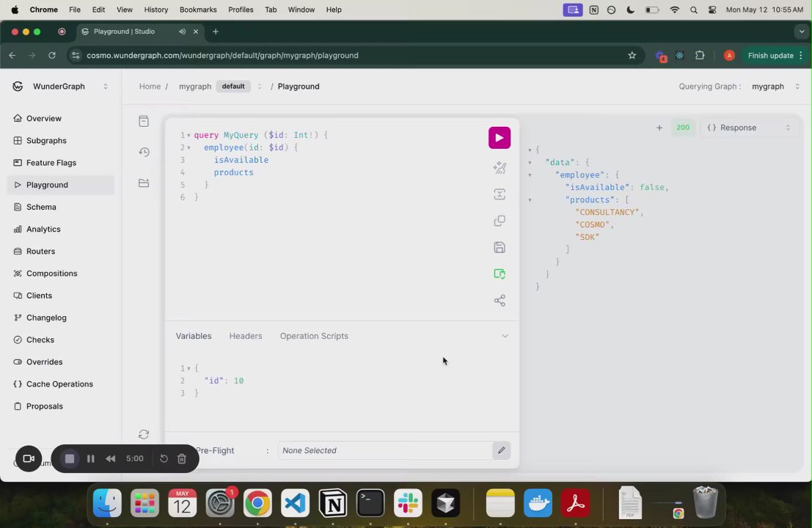812x528 pixels.
Task: Open Overrides in the sidebar
Action: point(61,362)
